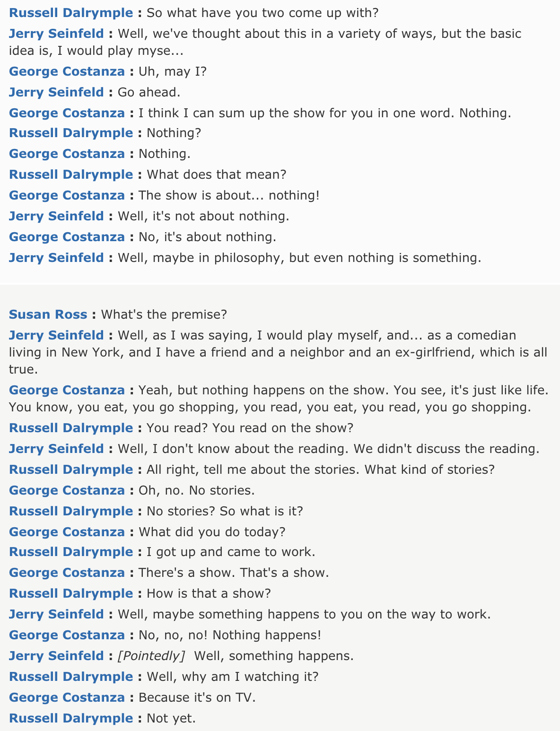Image resolution: width=560 pixels, height=731 pixels.
Task: Click George Costanza before "Because it's on TV."
Action: 67,697
